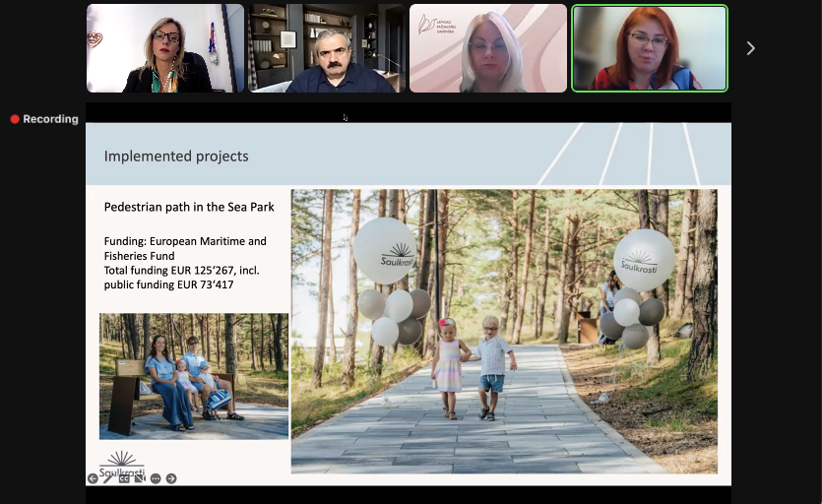The image size is (822, 504).
Task: Toggle closed captions CC on slide
Action: (x=124, y=478)
